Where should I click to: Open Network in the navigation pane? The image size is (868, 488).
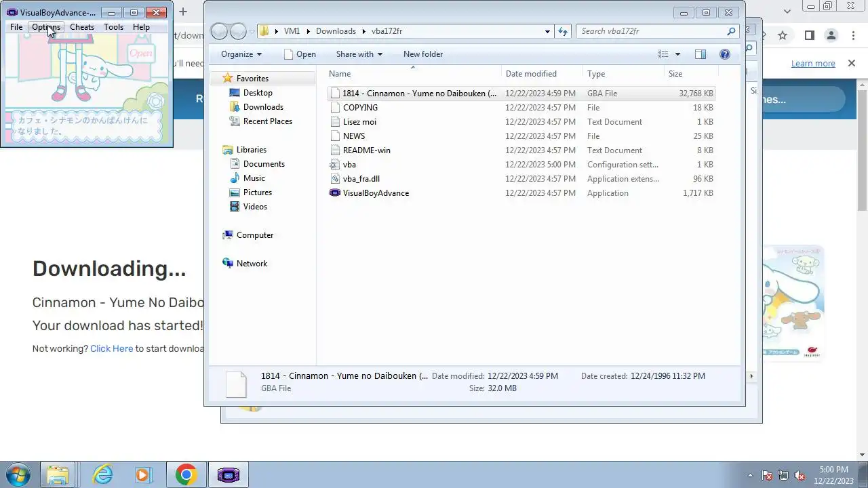252,264
